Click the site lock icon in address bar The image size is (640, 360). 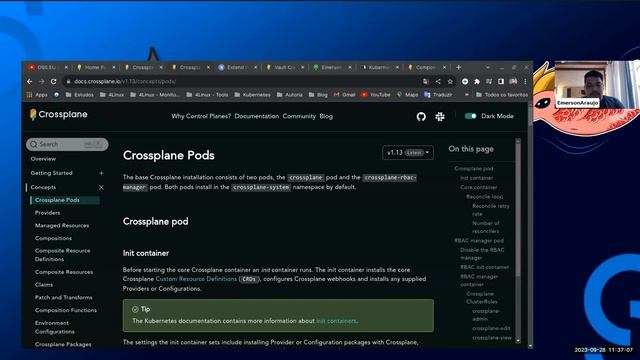[68, 82]
